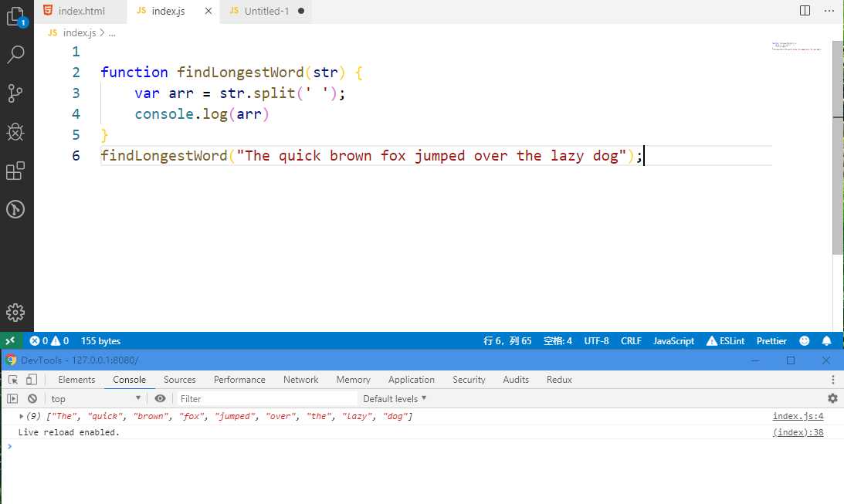Open the Network panel tab
The width and height of the screenshot is (844, 504).
[x=301, y=380]
